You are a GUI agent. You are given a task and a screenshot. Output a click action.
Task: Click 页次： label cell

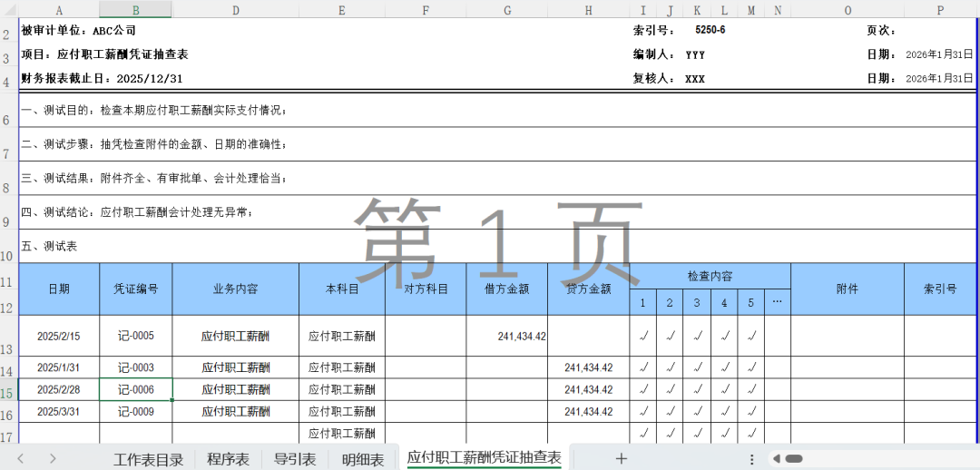click(881, 31)
